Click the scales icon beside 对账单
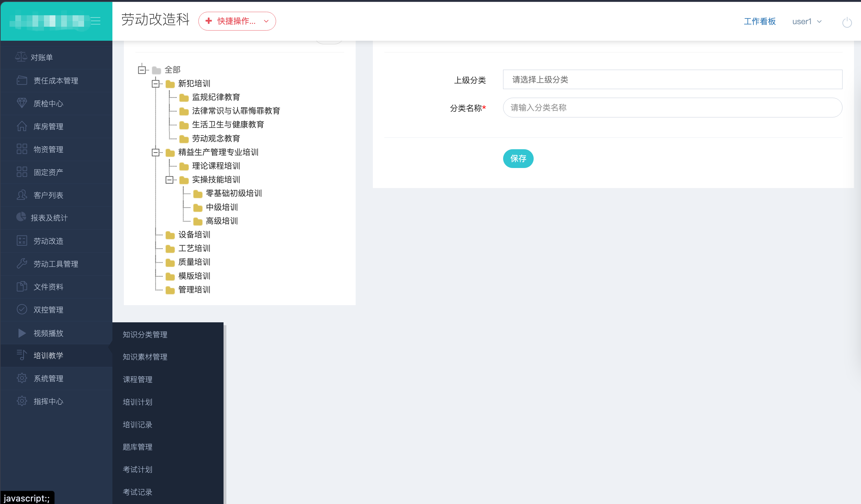Image resolution: width=861 pixels, height=504 pixels. (x=21, y=57)
